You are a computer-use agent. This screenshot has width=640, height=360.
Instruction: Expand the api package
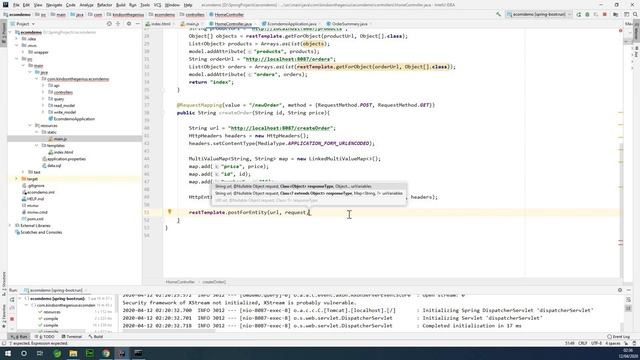point(43,85)
